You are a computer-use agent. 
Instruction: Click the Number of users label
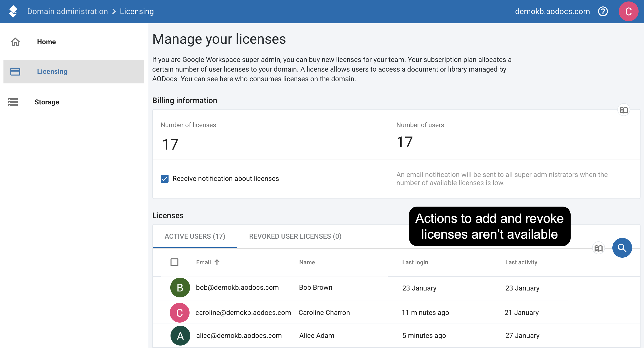pos(420,125)
